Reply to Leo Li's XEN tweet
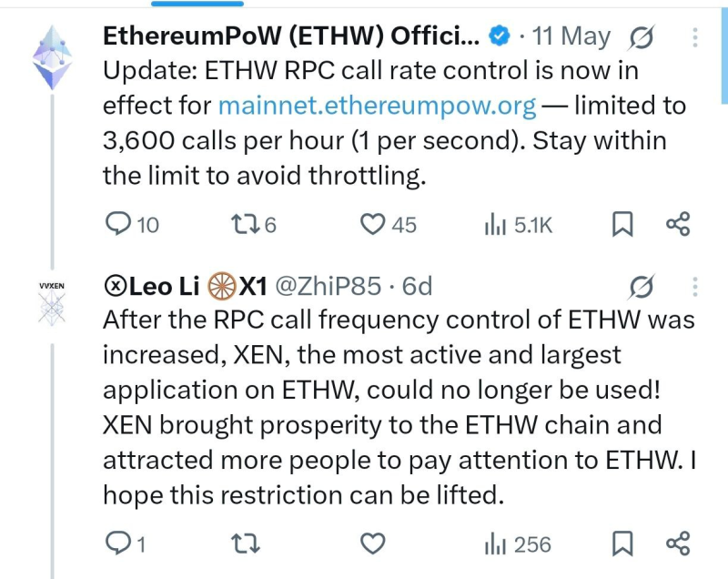Image resolution: width=728 pixels, height=579 pixels. [126, 543]
